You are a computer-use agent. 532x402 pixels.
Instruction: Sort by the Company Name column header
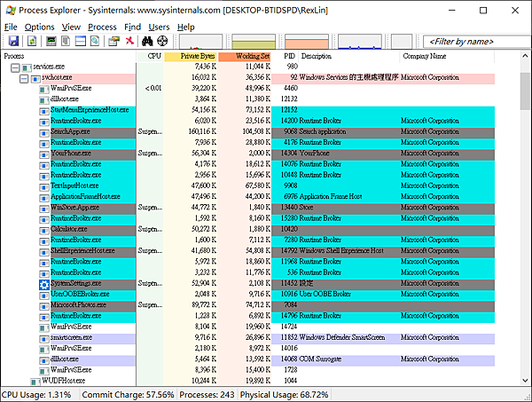[447, 57]
